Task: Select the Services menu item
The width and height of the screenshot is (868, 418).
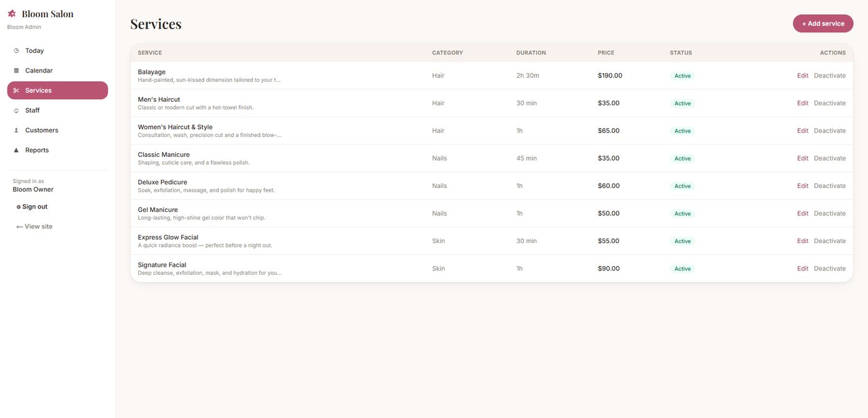Action: click(58, 91)
